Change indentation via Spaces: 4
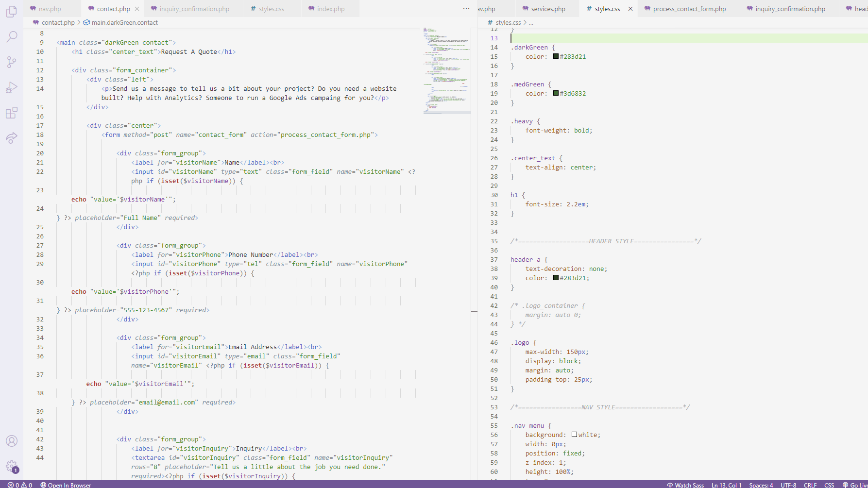868x488 pixels. click(761, 485)
